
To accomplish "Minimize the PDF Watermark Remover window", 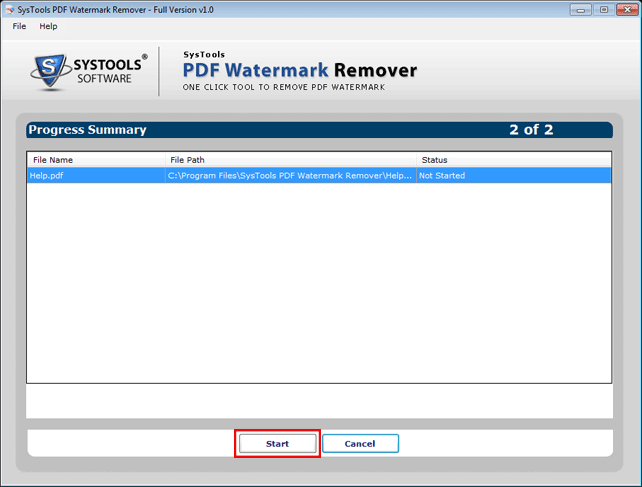I will pyautogui.click(x=581, y=9).
